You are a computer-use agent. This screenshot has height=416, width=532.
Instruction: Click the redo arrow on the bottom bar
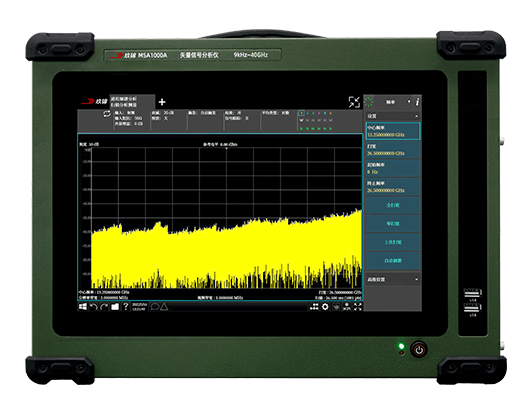click(x=104, y=307)
